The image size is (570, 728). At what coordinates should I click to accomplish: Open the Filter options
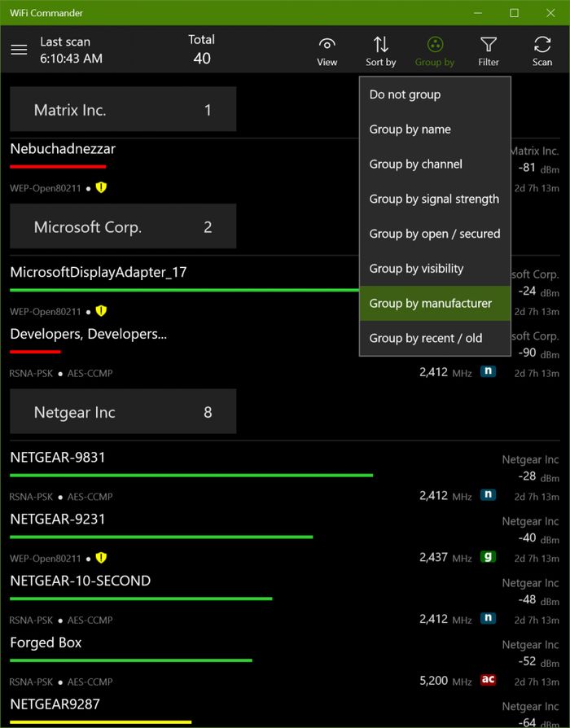tap(489, 49)
